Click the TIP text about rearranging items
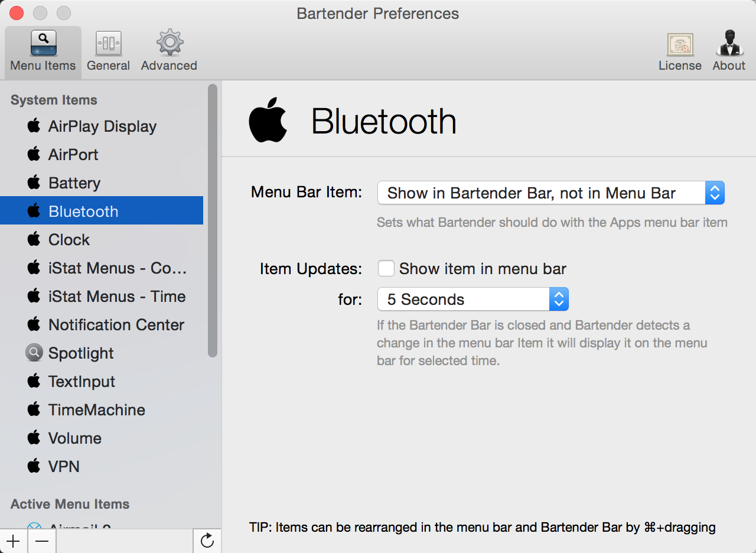756x553 pixels. 483,527
